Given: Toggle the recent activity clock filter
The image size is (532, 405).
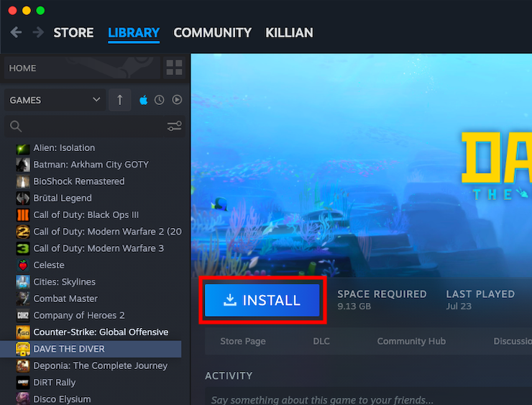Looking at the screenshot, I should pos(159,100).
